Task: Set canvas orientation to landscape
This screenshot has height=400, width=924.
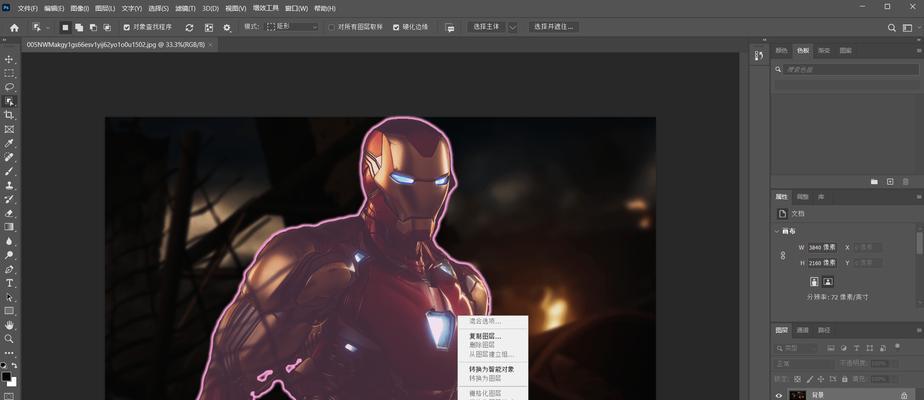Action: point(828,282)
